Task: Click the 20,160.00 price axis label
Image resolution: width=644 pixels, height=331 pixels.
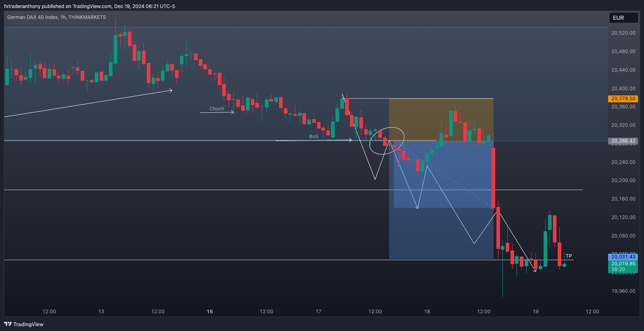Action: click(x=623, y=199)
